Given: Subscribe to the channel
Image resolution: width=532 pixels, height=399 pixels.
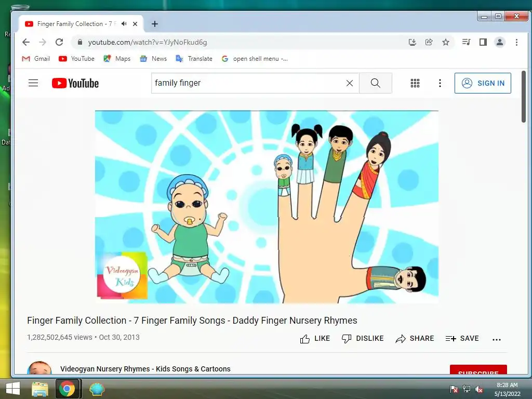Looking at the screenshot, I should click(478, 370).
